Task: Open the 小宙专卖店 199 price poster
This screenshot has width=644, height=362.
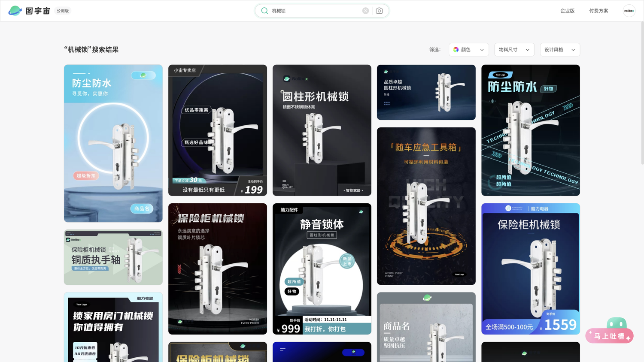Action: [x=218, y=130]
